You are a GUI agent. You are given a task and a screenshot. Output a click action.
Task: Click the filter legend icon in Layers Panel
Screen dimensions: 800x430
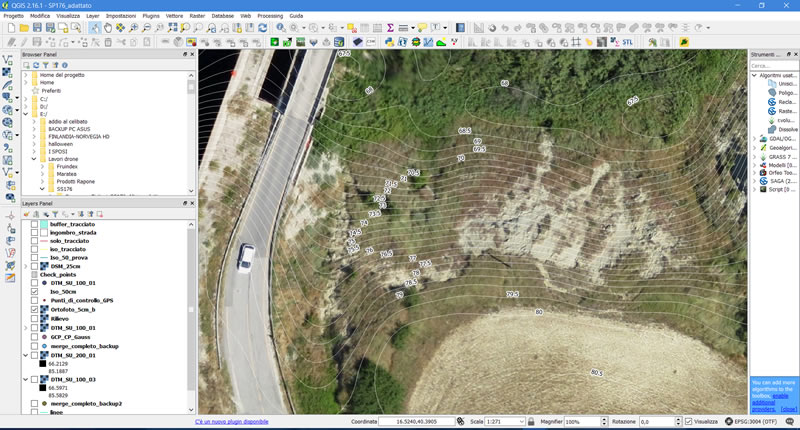coord(55,214)
